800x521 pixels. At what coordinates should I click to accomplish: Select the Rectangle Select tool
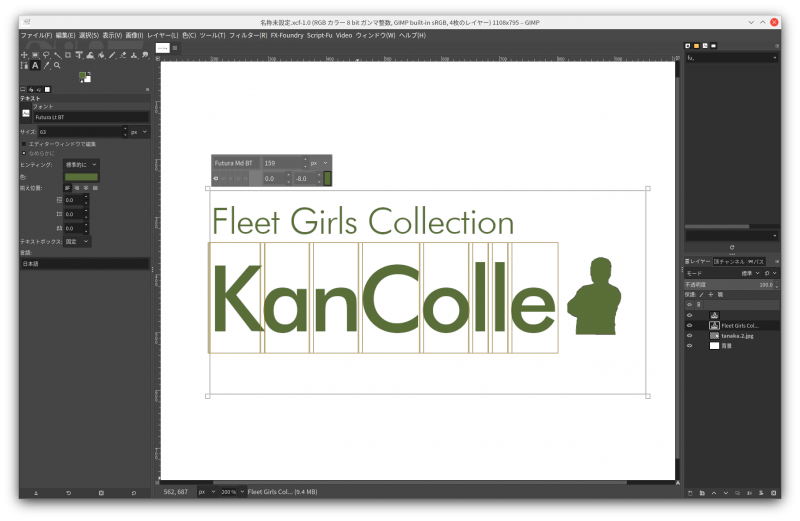pos(35,55)
